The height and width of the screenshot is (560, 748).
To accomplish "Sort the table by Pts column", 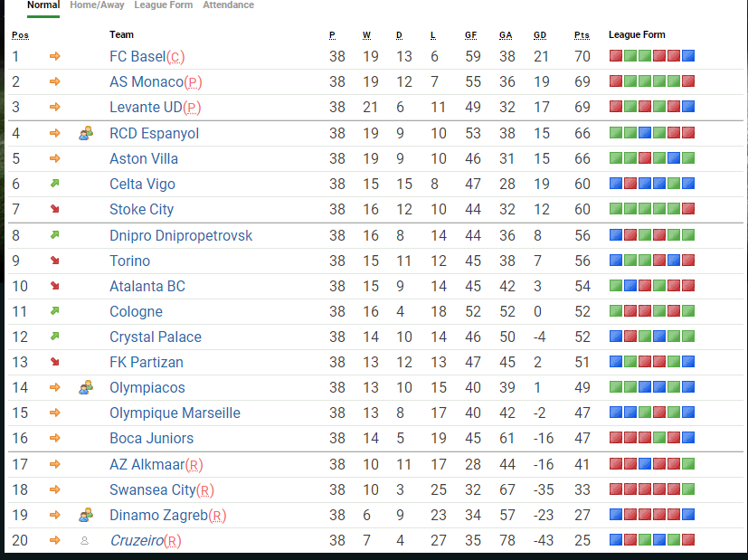I will point(582,35).
